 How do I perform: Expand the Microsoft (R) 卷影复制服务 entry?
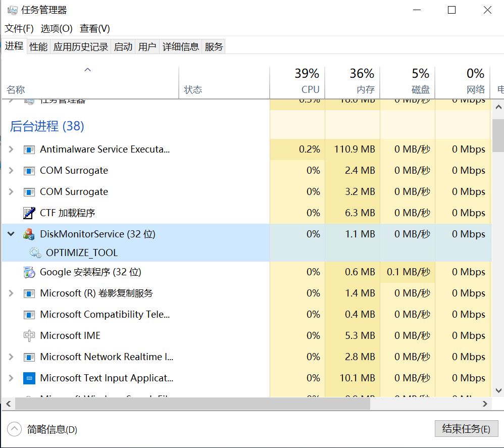[x=11, y=293]
